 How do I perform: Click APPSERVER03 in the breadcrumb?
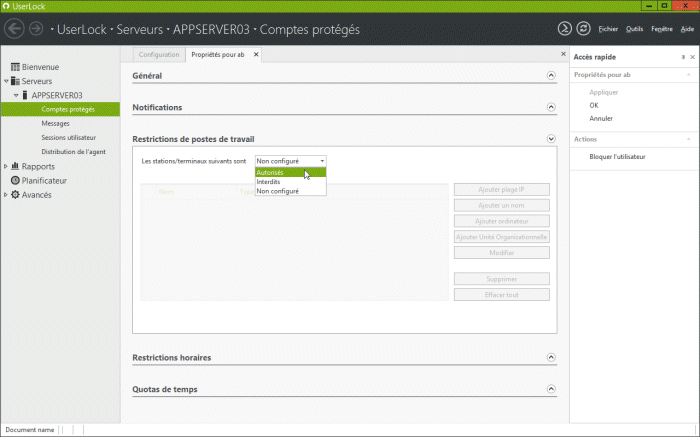(211, 29)
